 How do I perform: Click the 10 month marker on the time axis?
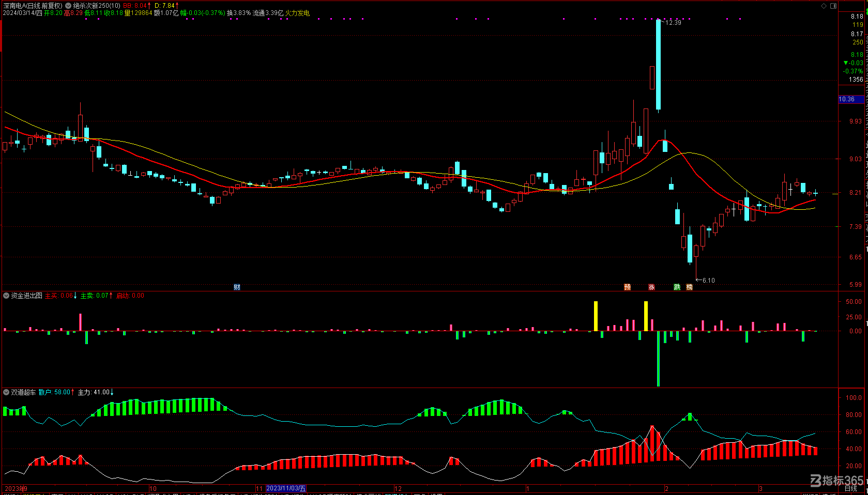tap(153, 488)
